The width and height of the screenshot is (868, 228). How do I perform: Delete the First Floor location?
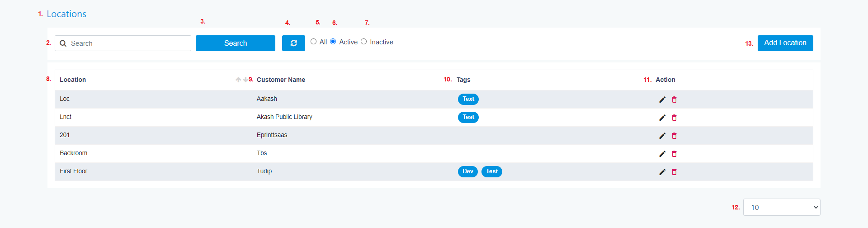674,172
